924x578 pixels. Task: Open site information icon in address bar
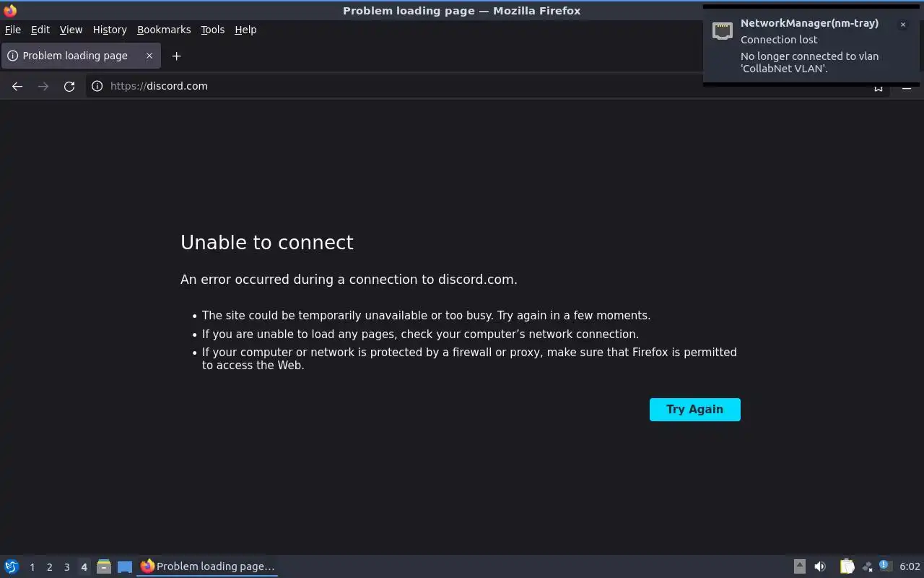pyautogui.click(x=97, y=86)
